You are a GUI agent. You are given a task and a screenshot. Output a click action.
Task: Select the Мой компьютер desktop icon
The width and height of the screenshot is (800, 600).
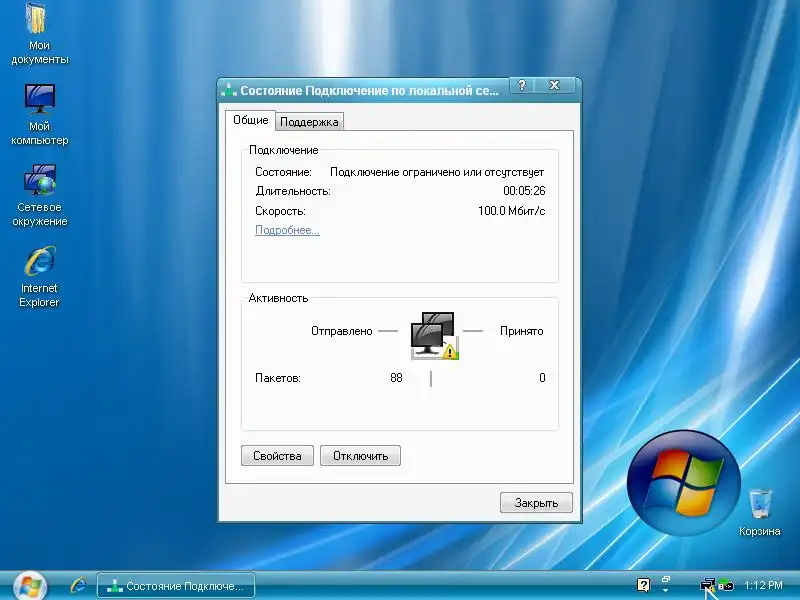(39, 115)
